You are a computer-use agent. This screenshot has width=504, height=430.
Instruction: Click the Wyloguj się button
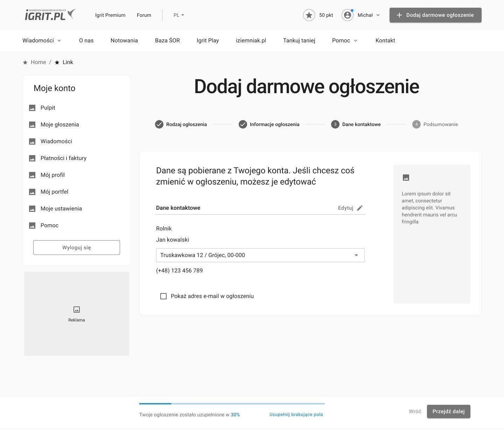[77, 248]
